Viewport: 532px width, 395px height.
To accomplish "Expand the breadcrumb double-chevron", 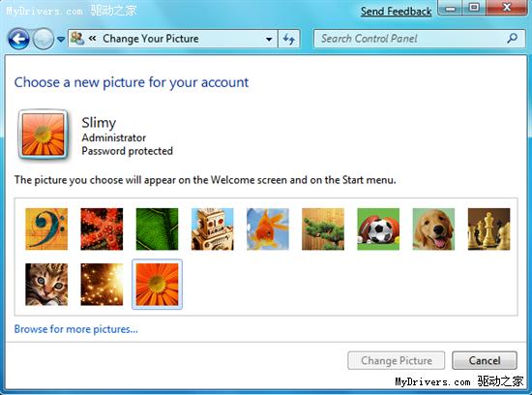I will tap(92, 39).
